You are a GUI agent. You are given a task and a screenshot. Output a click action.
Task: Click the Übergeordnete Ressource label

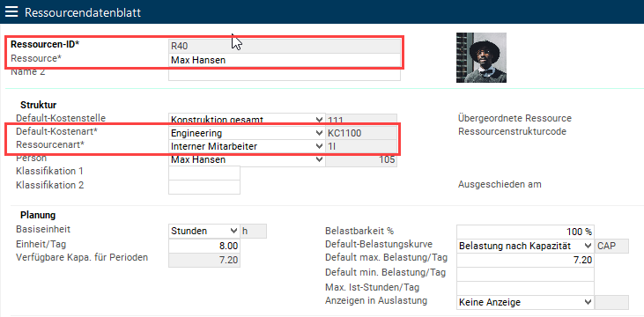[514, 118]
